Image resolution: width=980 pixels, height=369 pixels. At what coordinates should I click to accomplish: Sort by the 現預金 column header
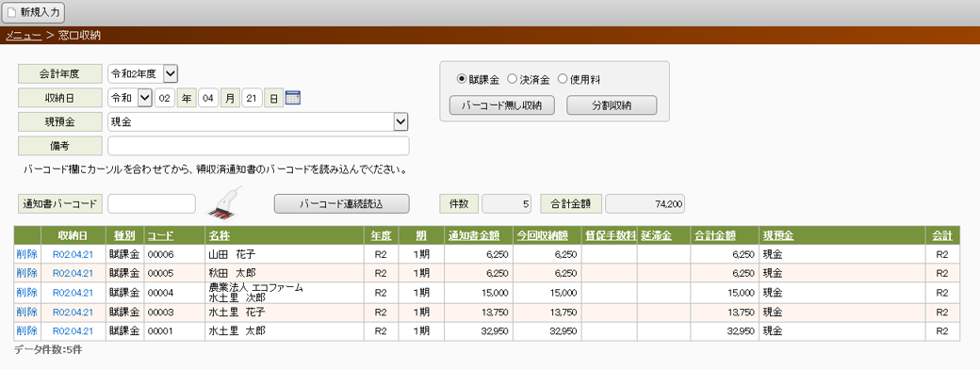coord(778,235)
